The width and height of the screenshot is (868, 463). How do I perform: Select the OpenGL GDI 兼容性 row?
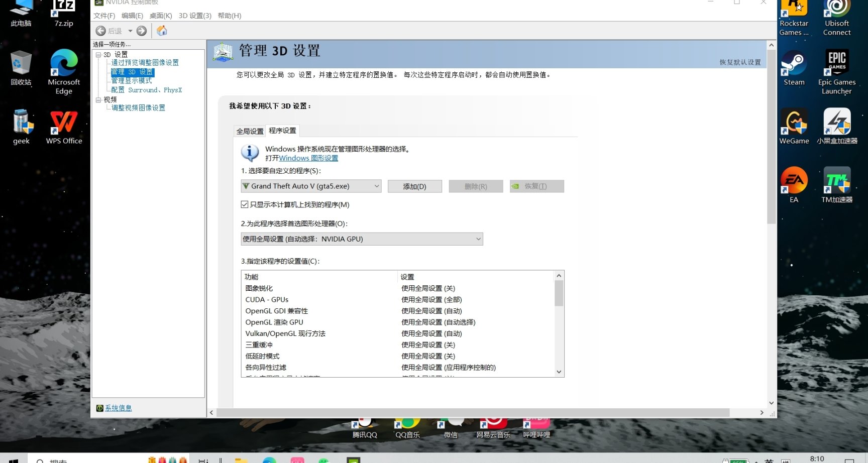click(x=398, y=311)
